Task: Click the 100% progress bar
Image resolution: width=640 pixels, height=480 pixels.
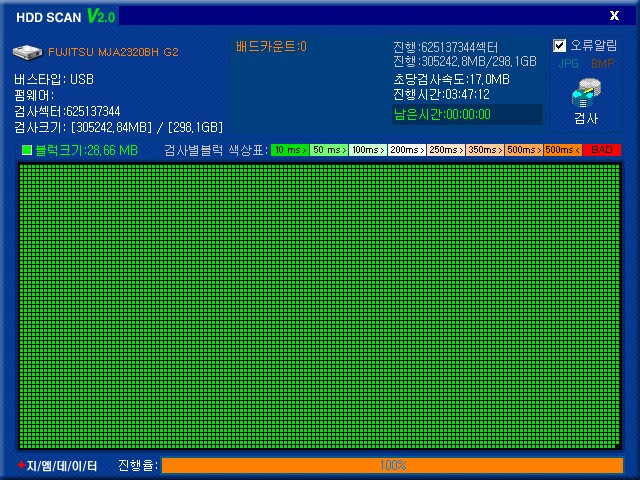Action: coord(393,465)
